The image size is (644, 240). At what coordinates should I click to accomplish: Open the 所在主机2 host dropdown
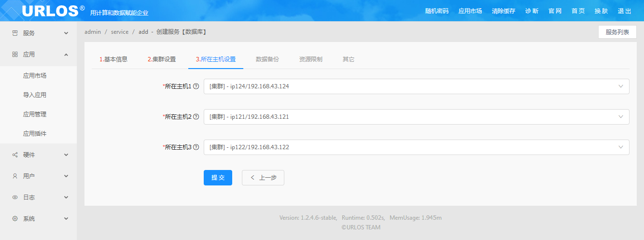coord(416,117)
